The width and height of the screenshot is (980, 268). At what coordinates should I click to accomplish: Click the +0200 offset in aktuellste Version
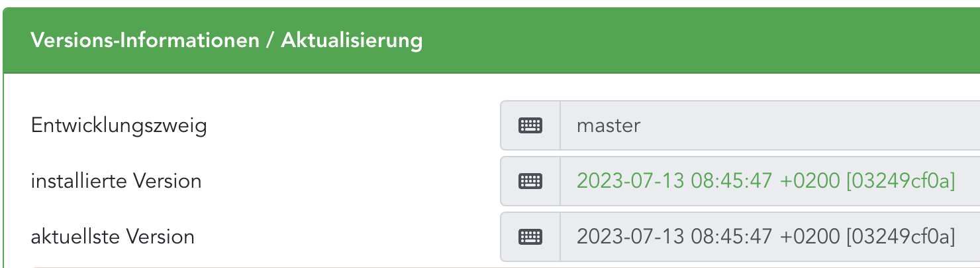(809, 237)
